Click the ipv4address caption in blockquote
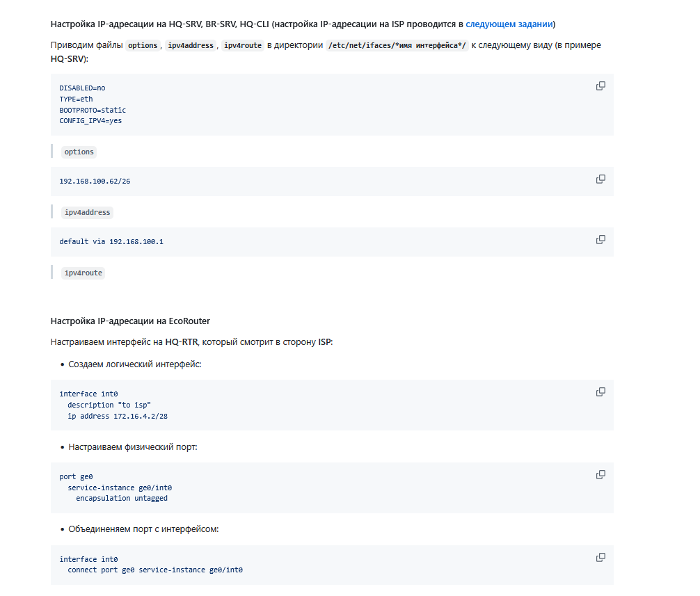This screenshot has height=596, width=700. pos(87,212)
